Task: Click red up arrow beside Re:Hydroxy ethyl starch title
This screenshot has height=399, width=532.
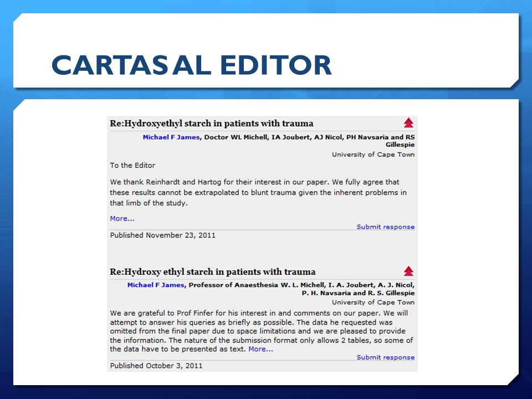Action: point(408,271)
